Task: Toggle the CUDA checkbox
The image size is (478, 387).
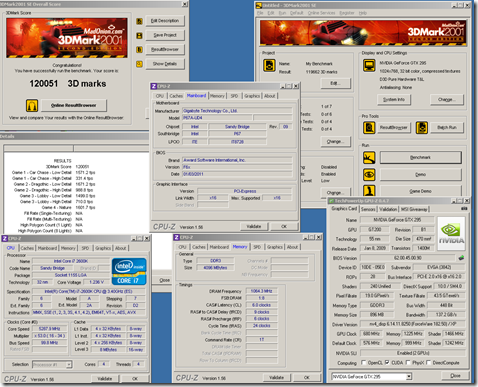Action: click(387, 363)
